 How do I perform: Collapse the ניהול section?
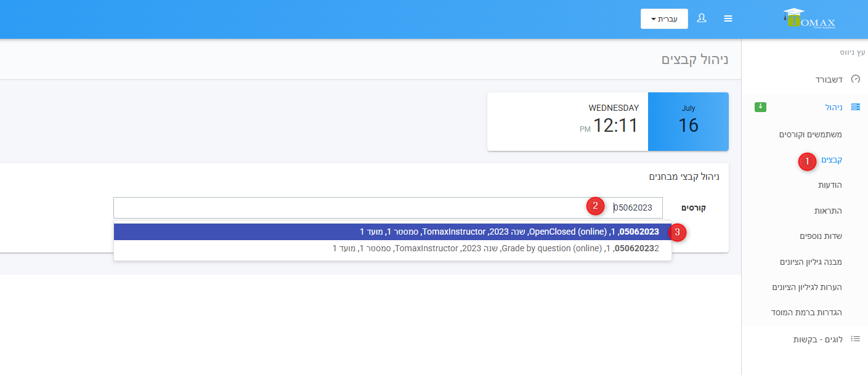click(834, 107)
